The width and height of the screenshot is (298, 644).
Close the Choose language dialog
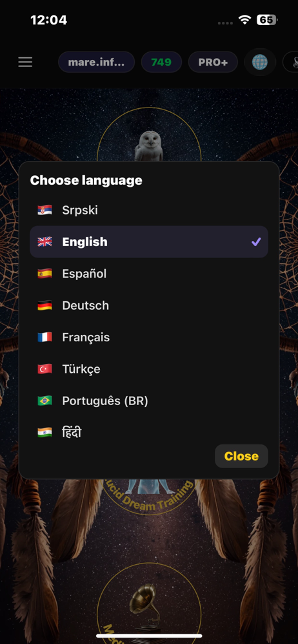coord(242,457)
